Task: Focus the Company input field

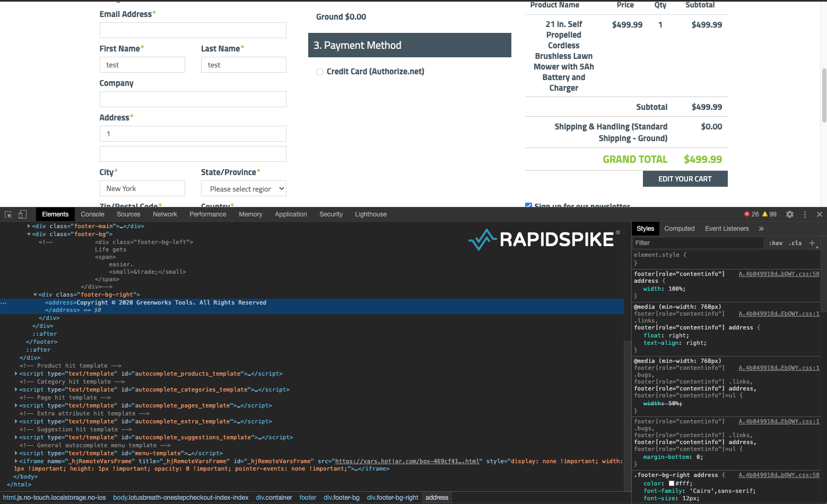Action: click(193, 99)
